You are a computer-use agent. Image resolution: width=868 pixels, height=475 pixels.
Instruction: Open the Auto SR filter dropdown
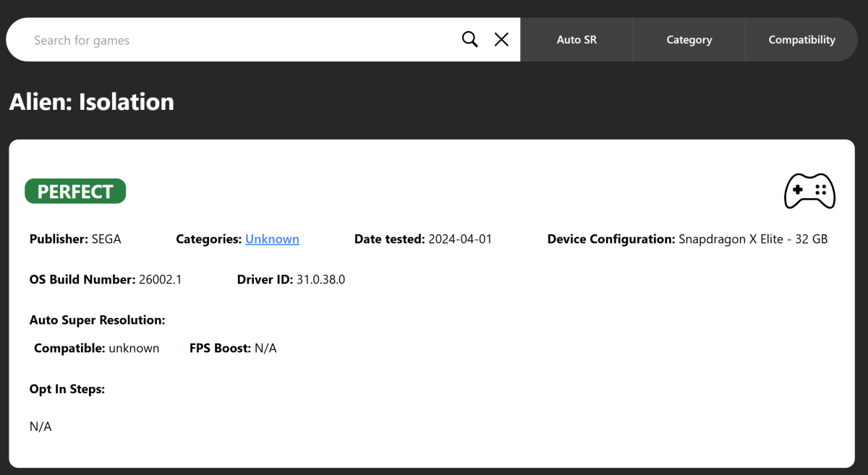tap(576, 40)
